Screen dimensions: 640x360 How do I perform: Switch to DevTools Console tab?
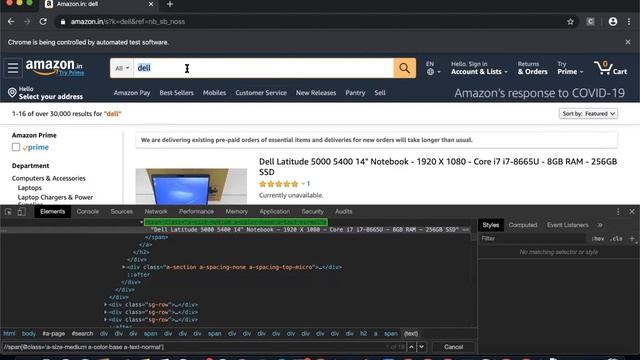88,211
